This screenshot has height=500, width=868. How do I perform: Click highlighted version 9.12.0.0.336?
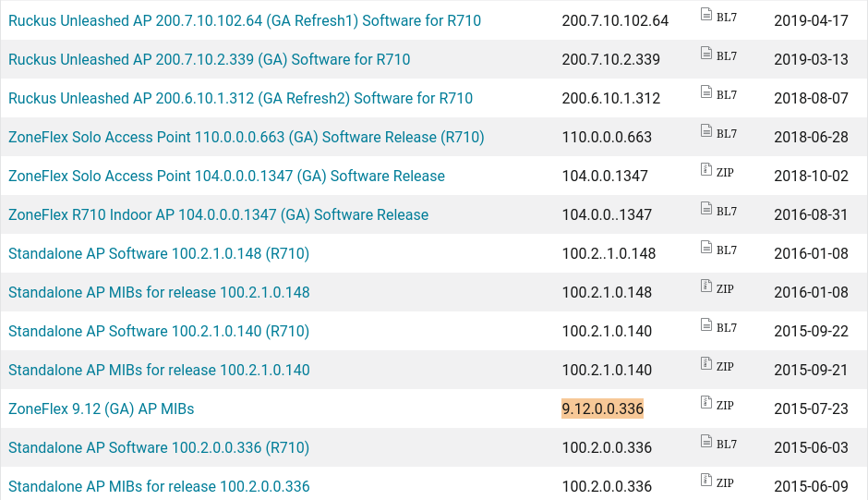click(602, 409)
